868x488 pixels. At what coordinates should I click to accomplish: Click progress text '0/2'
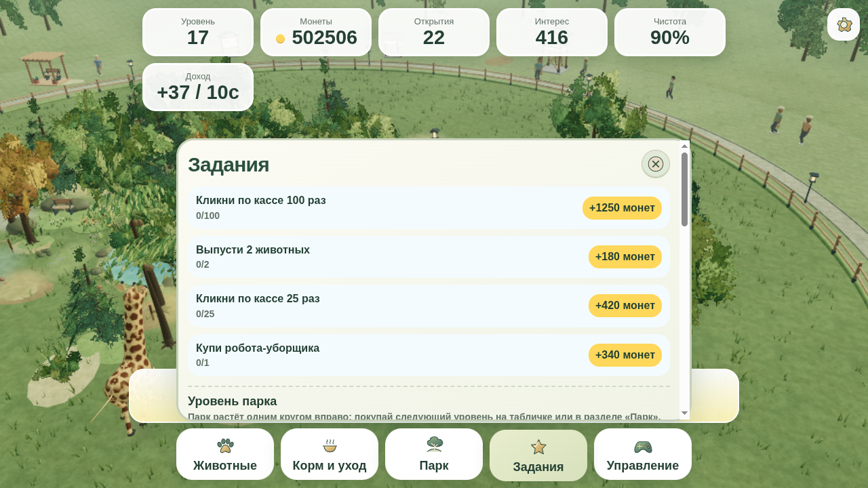(x=203, y=264)
